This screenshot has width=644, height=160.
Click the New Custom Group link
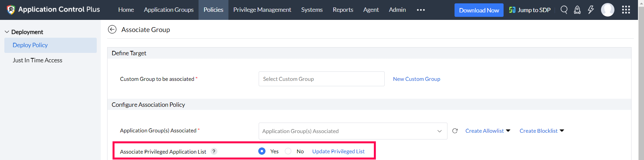tap(417, 79)
